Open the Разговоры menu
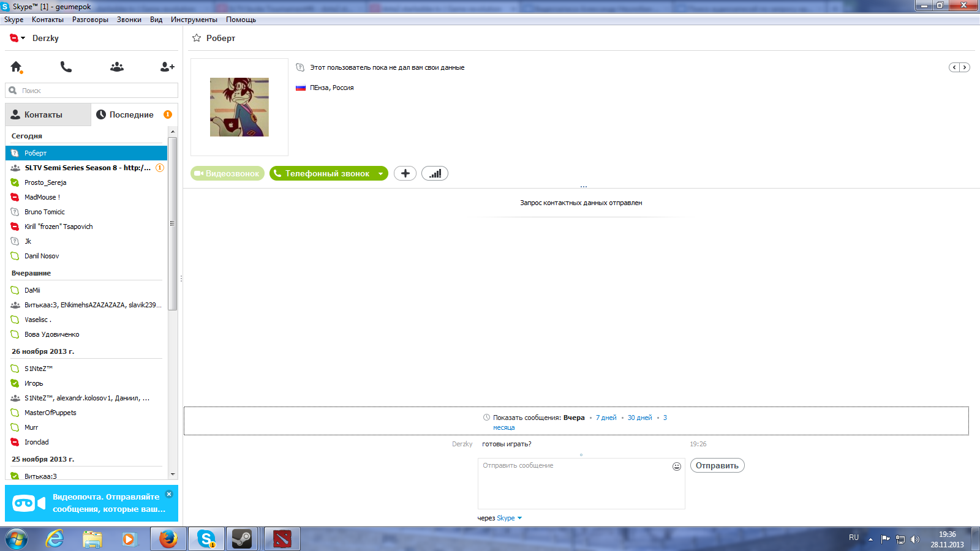Image resolution: width=980 pixels, height=551 pixels. 90,20
